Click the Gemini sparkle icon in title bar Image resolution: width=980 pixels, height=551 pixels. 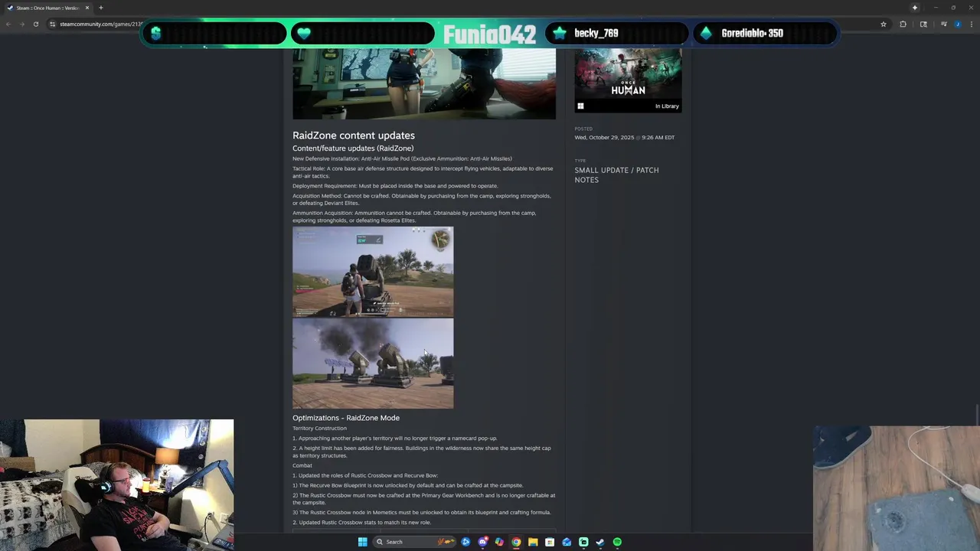[914, 8]
